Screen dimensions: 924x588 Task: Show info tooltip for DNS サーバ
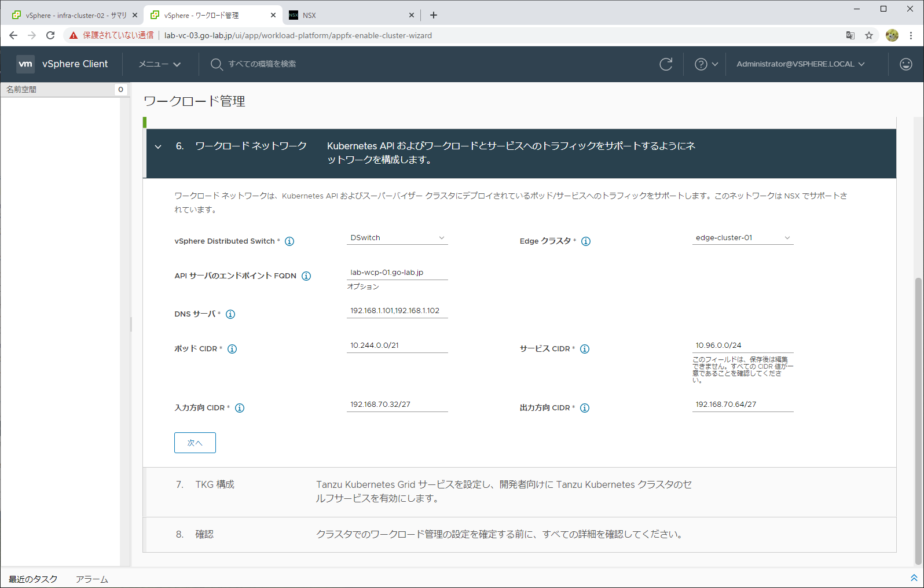click(230, 314)
